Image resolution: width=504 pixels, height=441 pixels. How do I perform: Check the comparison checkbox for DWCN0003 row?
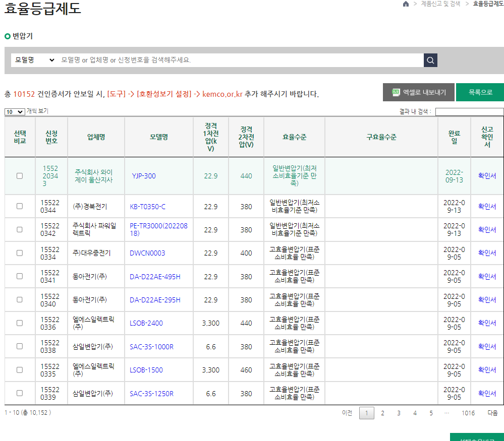tap(19, 253)
